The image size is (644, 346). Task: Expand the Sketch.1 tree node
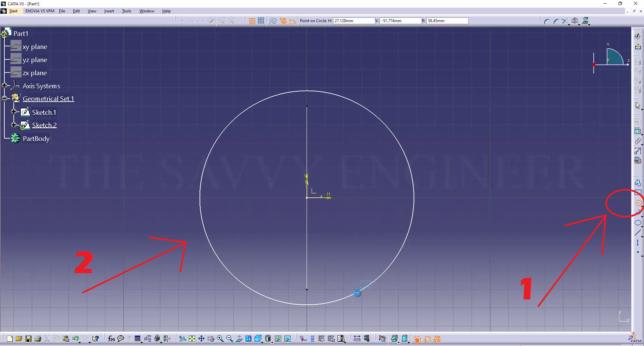tap(14, 112)
